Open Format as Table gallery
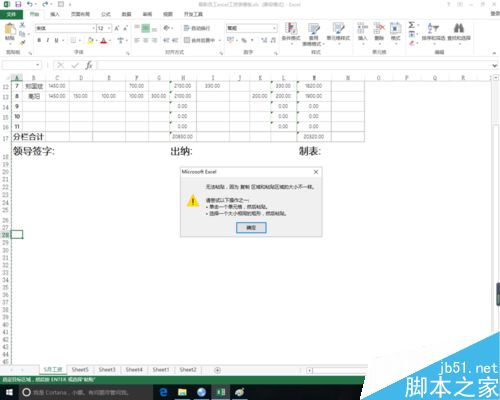This screenshot has width=500, height=400. click(314, 34)
